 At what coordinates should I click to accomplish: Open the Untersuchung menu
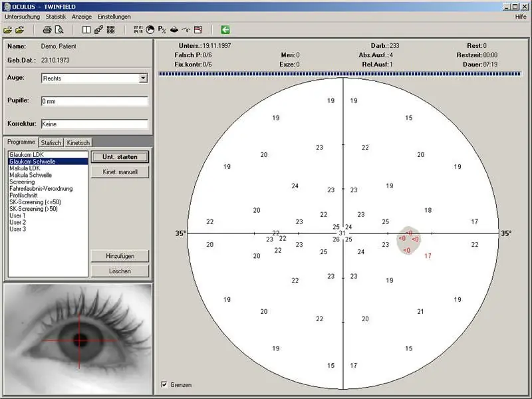(22, 16)
